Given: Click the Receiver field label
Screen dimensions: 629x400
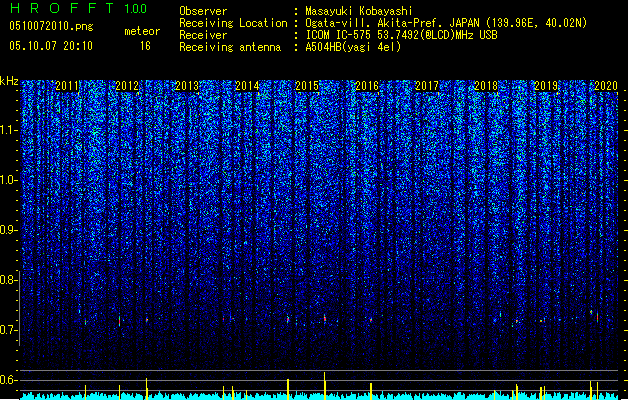Looking at the screenshot, I should tap(203, 35).
